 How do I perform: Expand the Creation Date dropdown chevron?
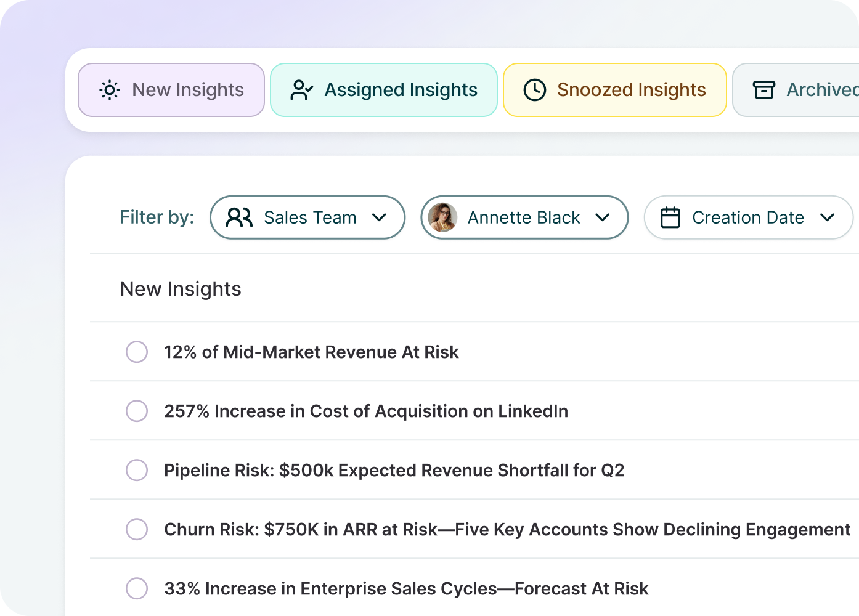(x=828, y=217)
